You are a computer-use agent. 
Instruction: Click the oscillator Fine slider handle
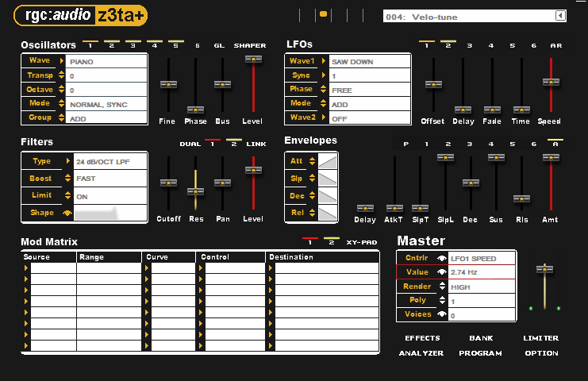pyautogui.click(x=168, y=84)
